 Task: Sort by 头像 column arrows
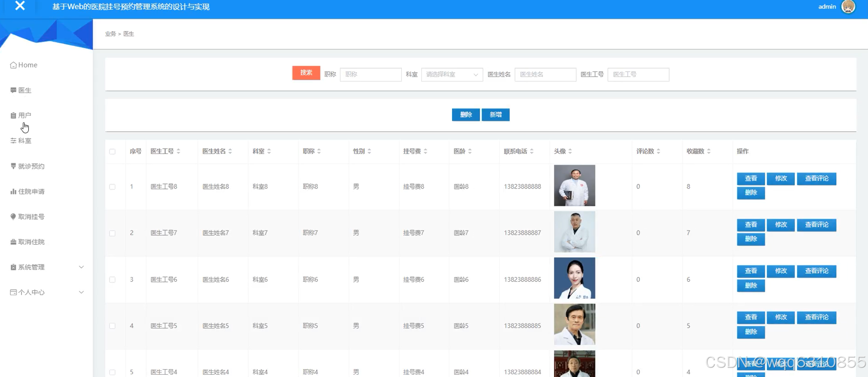[x=570, y=151]
